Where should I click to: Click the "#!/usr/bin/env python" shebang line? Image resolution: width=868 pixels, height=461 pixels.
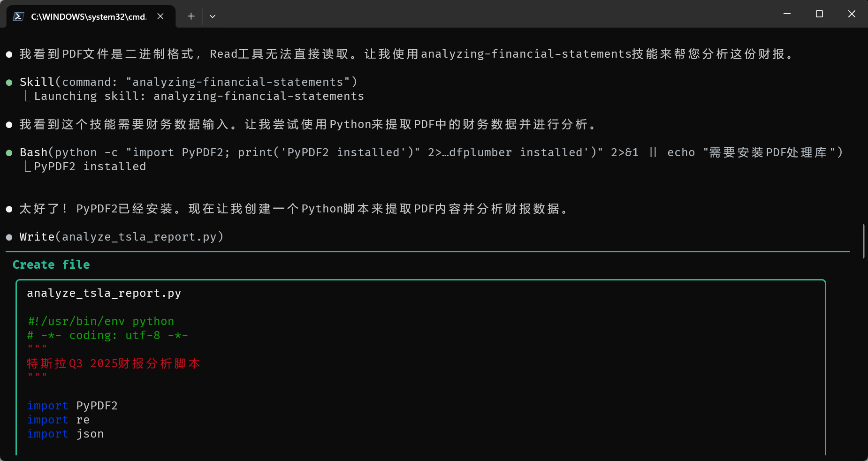[x=101, y=321]
